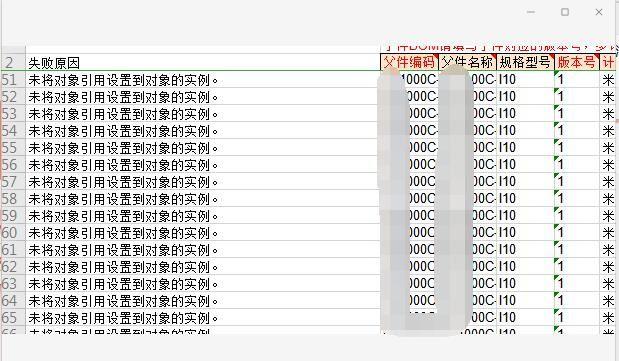Click the 父件名称 column header cell
This screenshot has height=361, width=619.
tap(467, 62)
